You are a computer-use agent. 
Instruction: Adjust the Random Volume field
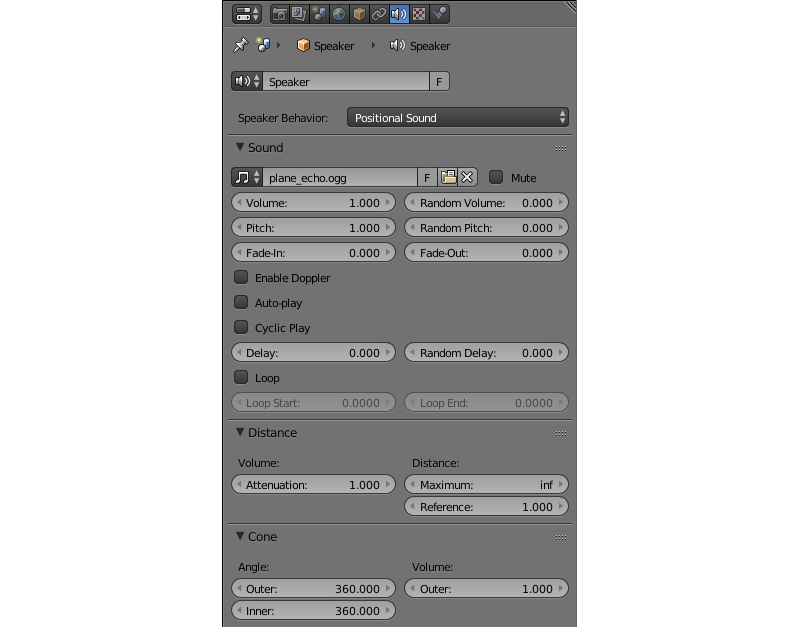486,203
